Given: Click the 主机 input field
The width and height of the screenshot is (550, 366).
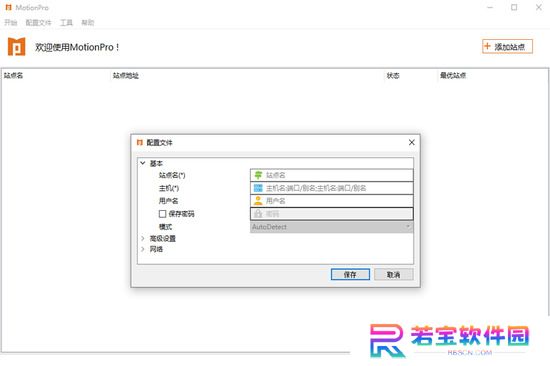Looking at the screenshot, I should (x=331, y=188).
